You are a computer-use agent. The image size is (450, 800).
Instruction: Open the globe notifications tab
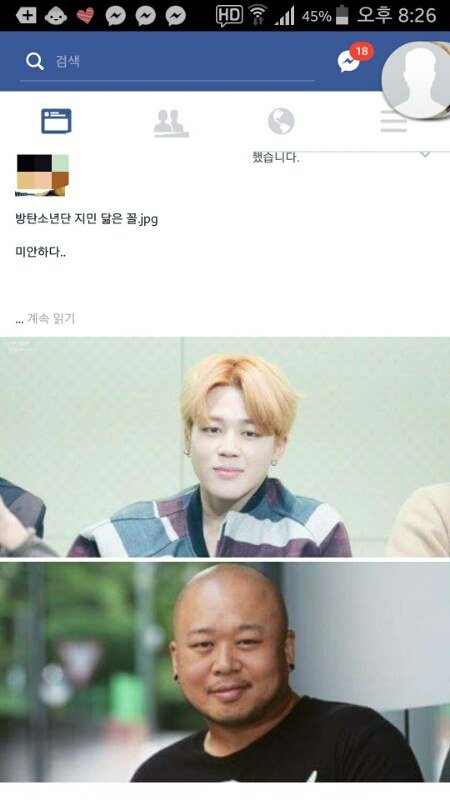point(281,121)
